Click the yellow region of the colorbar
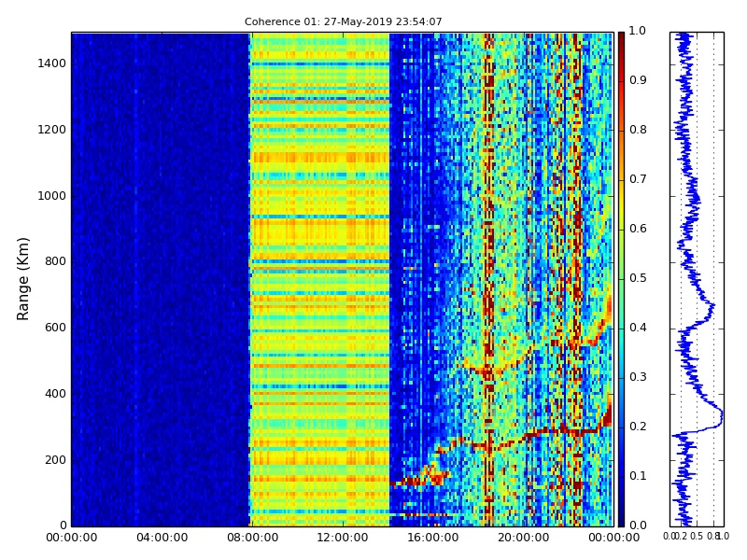This screenshot has width=747, height=560. point(621,204)
